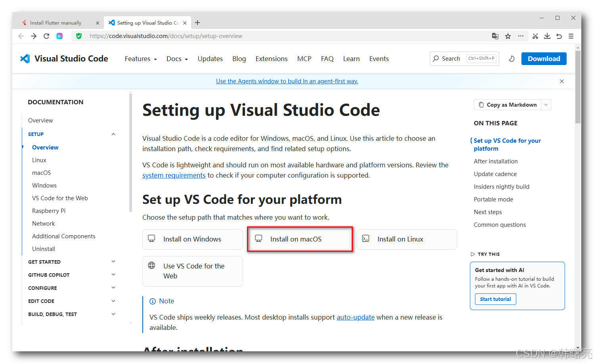
Task: Click the green shield security icon
Action: click(79, 36)
